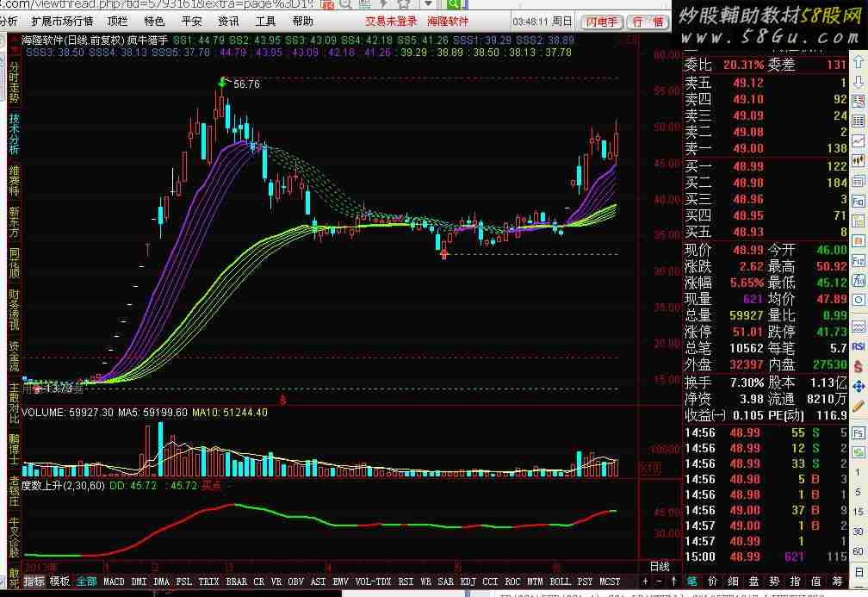
Task: Select the 日 daily period button
Action: coord(858,571)
